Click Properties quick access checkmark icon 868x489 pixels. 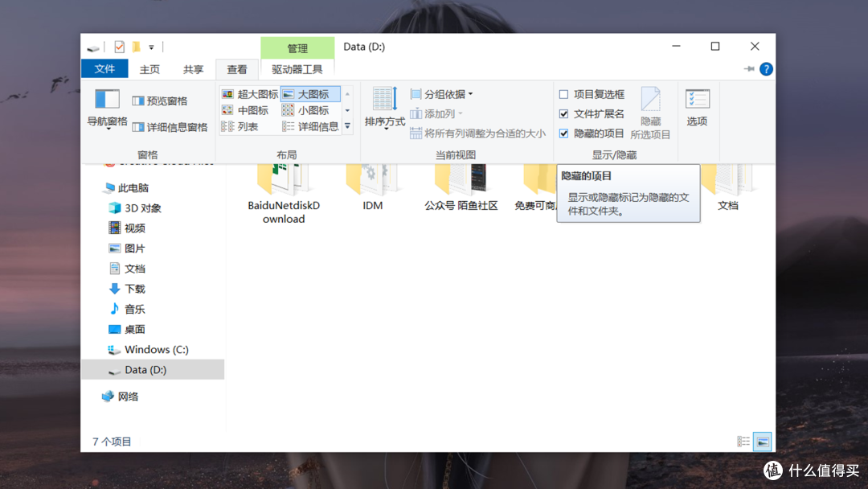(x=119, y=47)
